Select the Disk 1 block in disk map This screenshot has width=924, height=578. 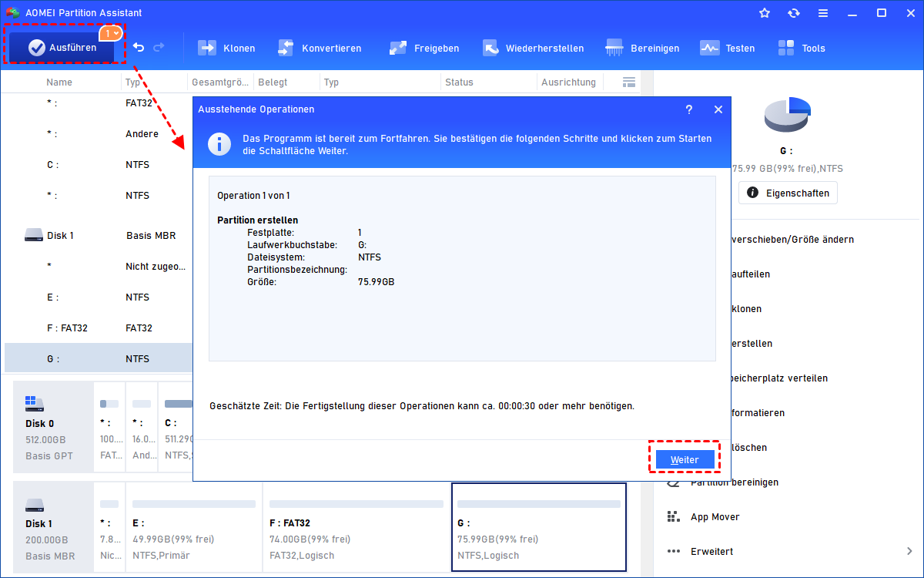[52, 528]
